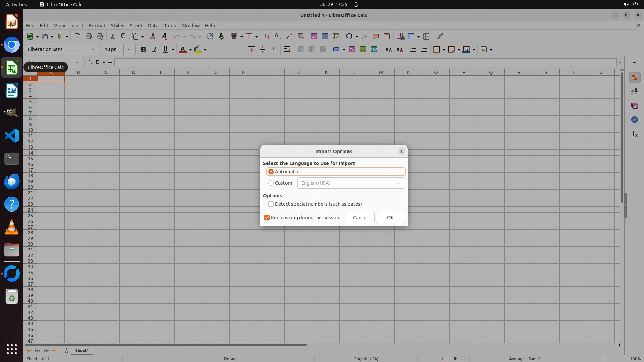Open the AutoFilter tool
Screen dimensions: 644x362
pos(301,36)
